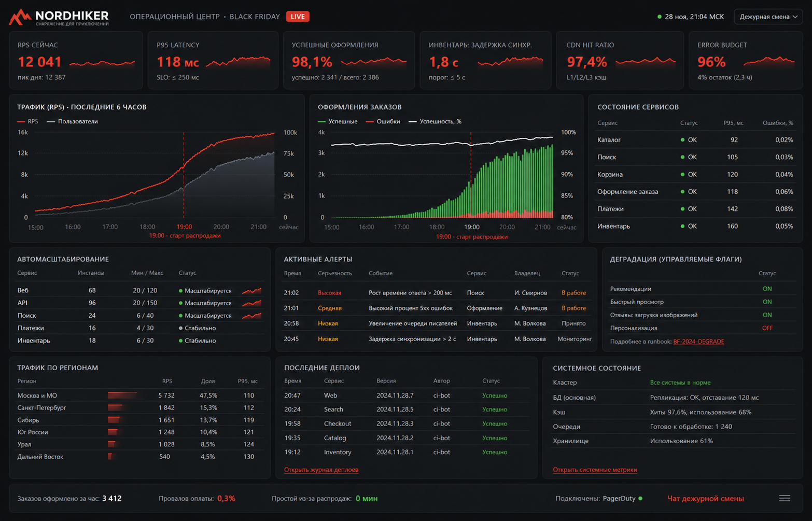The image size is (812, 521).
Task: Select the Успешные оформления sparkline
Action: (x=373, y=62)
